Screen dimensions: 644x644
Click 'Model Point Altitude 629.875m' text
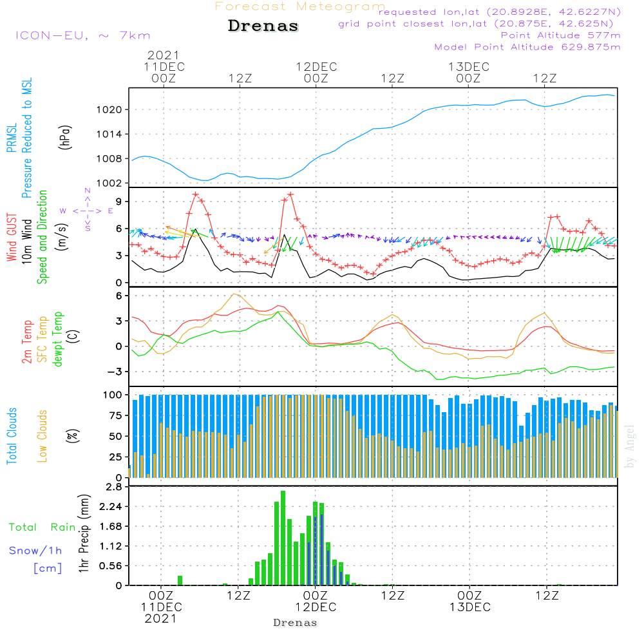(x=527, y=47)
